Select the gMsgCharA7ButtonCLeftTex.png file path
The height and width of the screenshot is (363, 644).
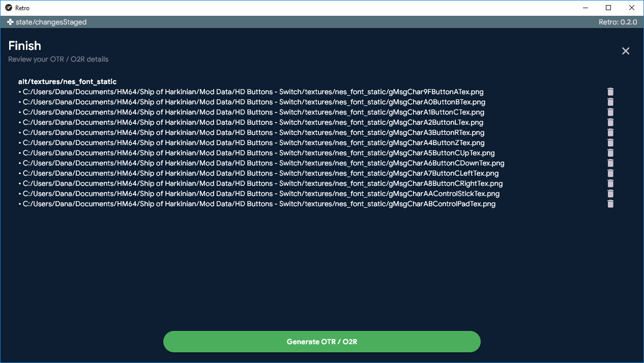(261, 173)
